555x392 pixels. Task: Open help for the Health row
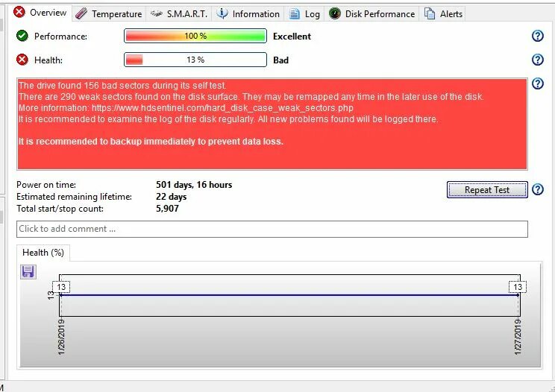tap(538, 60)
